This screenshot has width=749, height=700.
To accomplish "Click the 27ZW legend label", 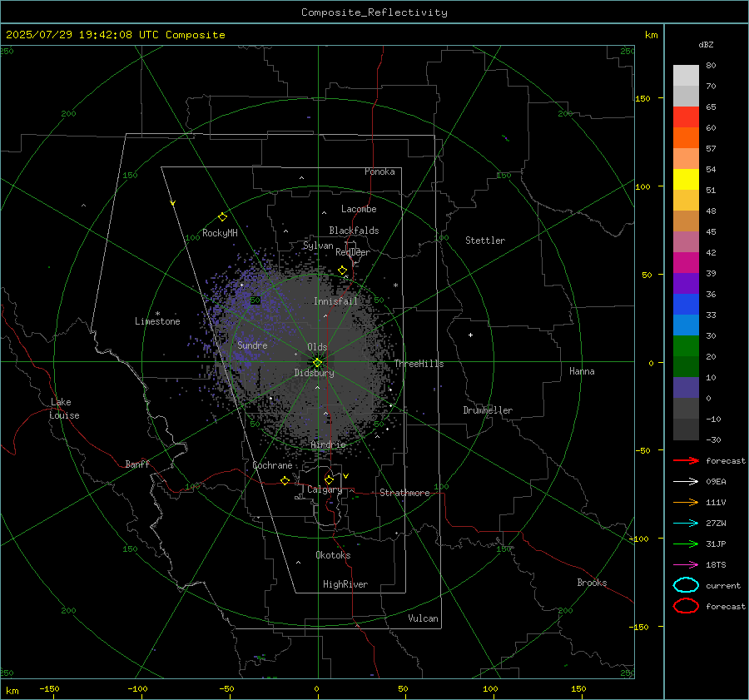I will click(x=716, y=524).
